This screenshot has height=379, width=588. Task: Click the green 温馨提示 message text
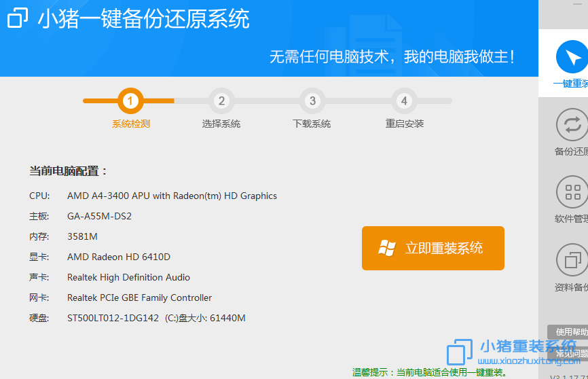[x=429, y=372]
